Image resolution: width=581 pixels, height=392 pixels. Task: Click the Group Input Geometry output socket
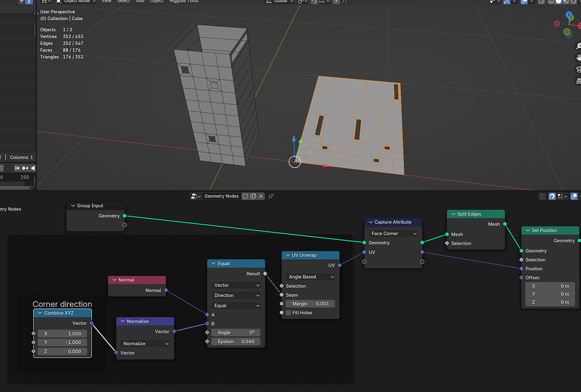[125, 216]
